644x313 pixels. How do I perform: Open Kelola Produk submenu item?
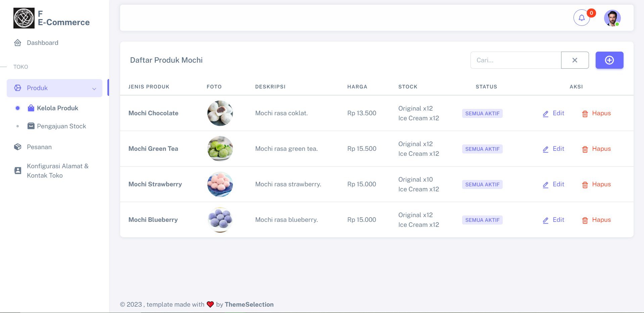click(x=57, y=108)
